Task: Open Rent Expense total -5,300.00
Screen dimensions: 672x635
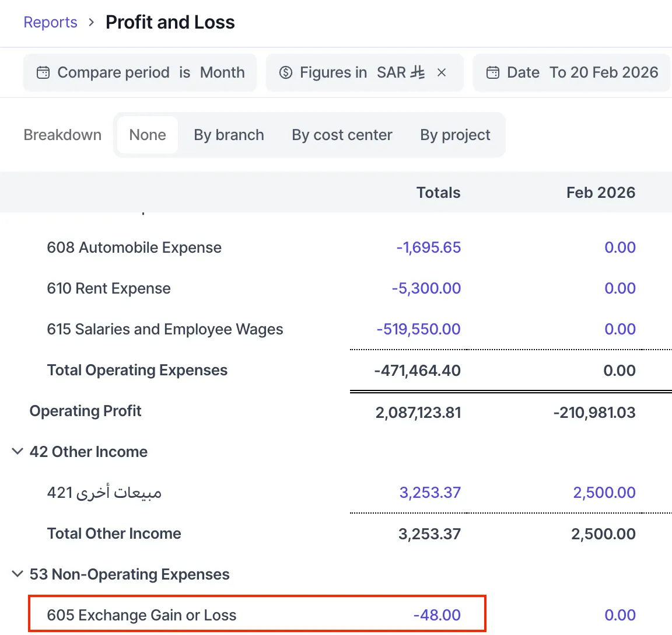Action: pyautogui.click(x=426, y=288)
